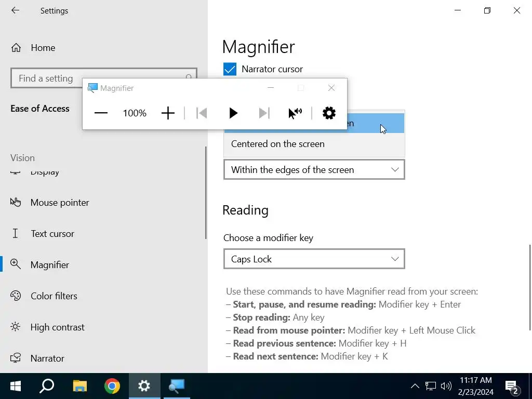
Task: Click the Magnifier taskbar icon
Action: pyautogui.click(x=177, y=386)
